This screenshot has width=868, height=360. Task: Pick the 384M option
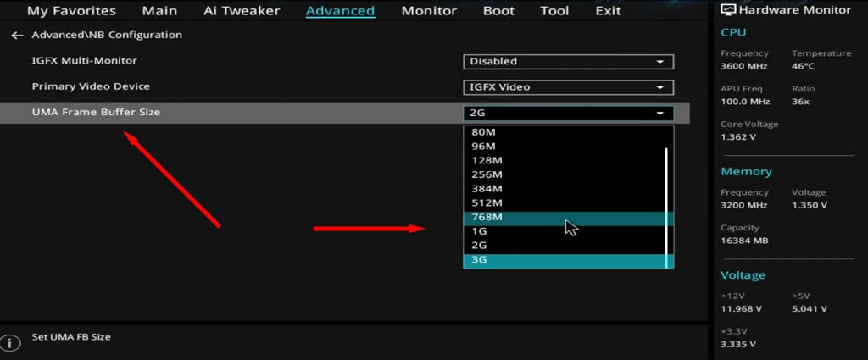[x=564, y=189]
